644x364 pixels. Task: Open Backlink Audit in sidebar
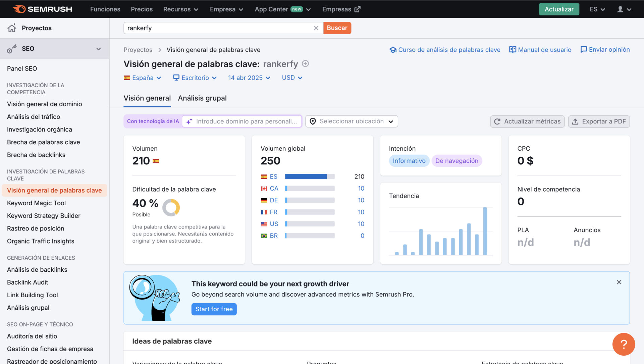click(28, 282)
